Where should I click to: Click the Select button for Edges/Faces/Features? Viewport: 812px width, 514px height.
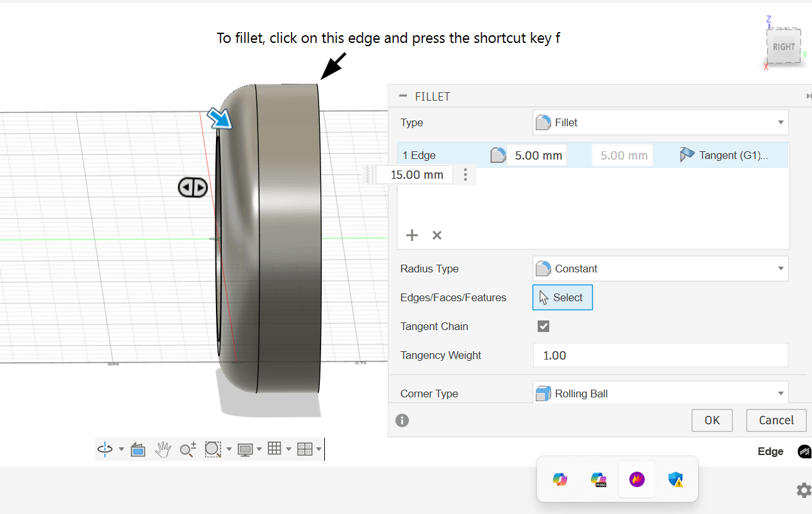tap(563, 297)
